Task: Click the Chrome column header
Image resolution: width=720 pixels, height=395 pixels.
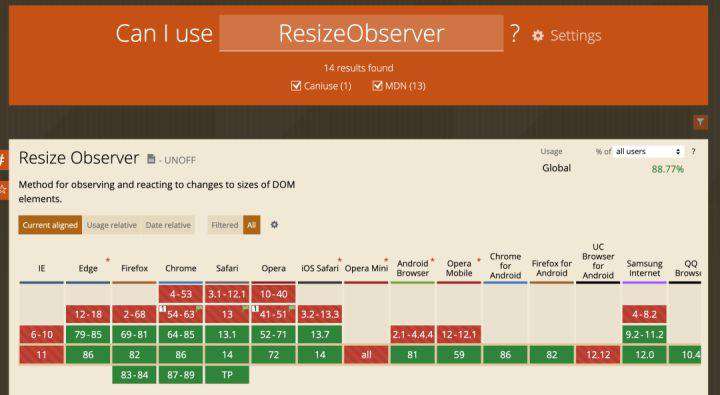Action: click(181, 268)
